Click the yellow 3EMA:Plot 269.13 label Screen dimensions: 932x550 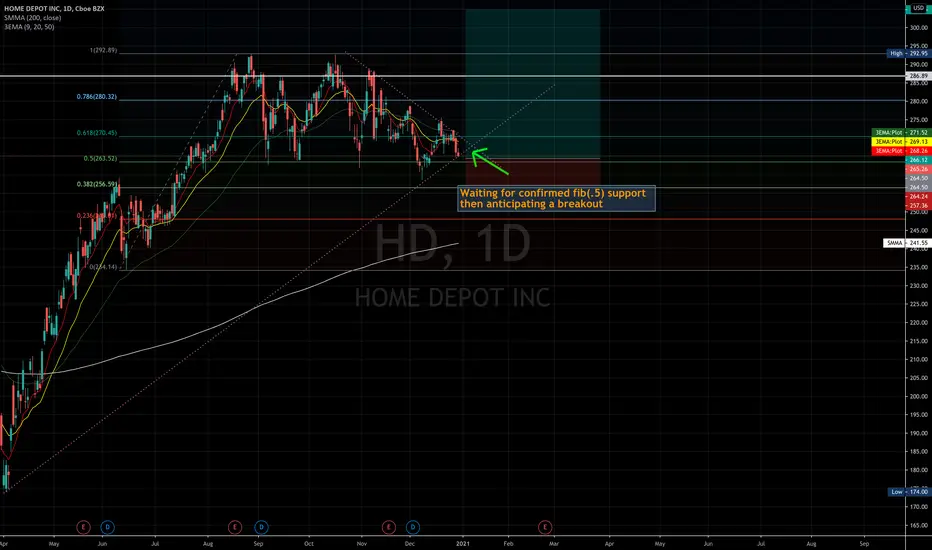[900, 142]
